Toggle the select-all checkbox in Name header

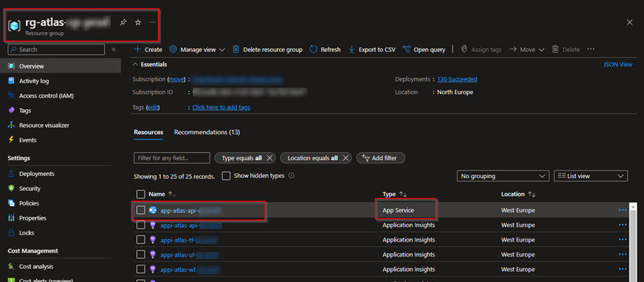(141, 194)
